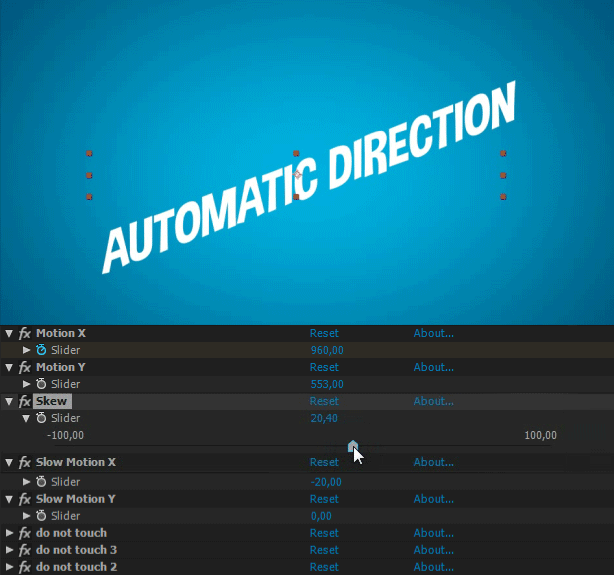This screenshot has width=614, height=575.
Task: Toggle fx icon of do not touch 3
Action: pos(25,550)
